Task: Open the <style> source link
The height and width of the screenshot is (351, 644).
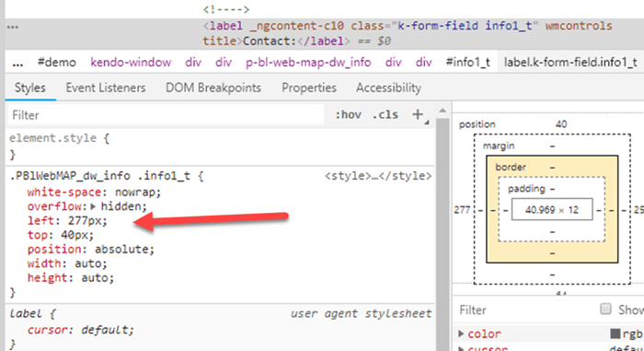Action: tap(378, 176)
